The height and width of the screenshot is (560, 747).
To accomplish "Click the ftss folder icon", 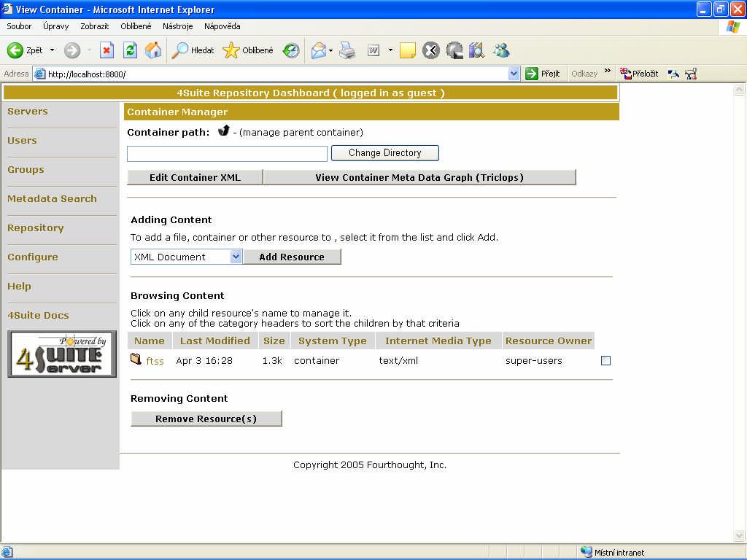I will [x=136, y=359].
